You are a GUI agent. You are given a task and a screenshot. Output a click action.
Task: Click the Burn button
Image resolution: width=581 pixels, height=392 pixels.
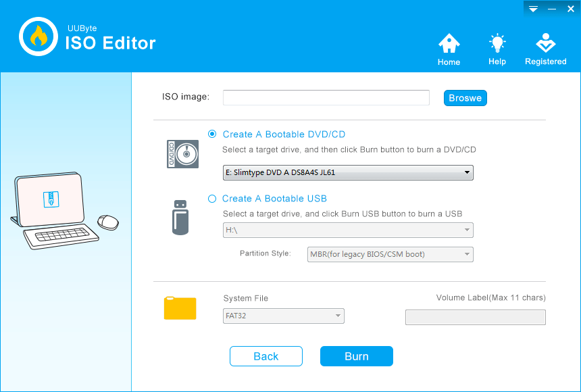[357, 356]
